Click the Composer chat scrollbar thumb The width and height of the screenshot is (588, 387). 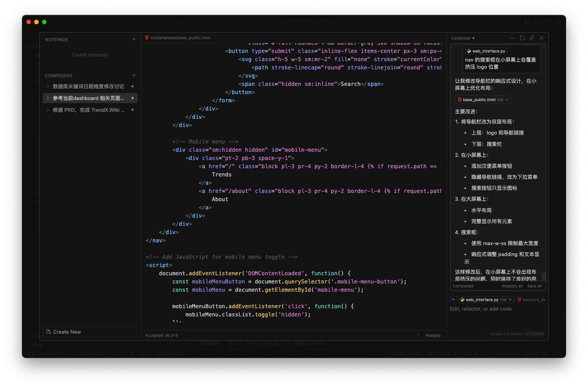544,276
